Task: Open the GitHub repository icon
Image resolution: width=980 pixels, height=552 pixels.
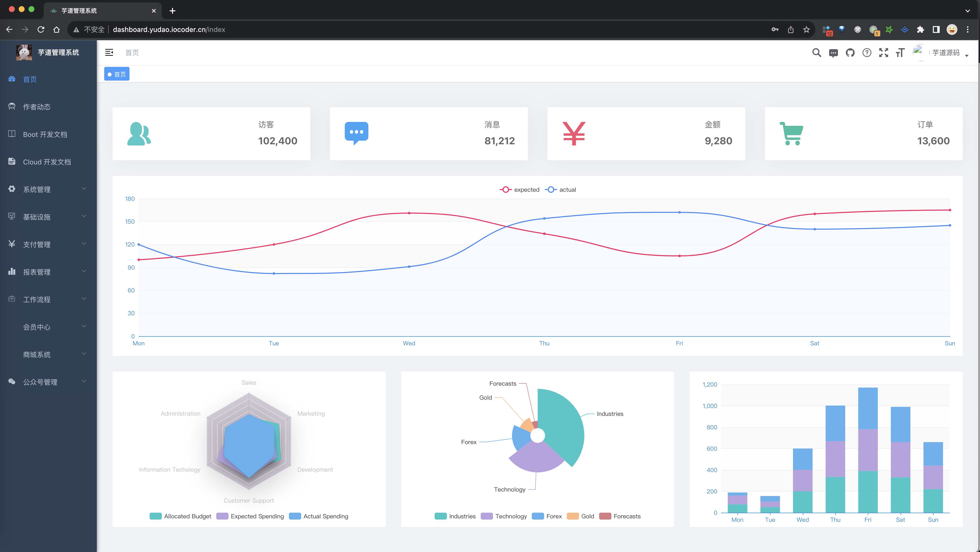Action: pos(850,53)
